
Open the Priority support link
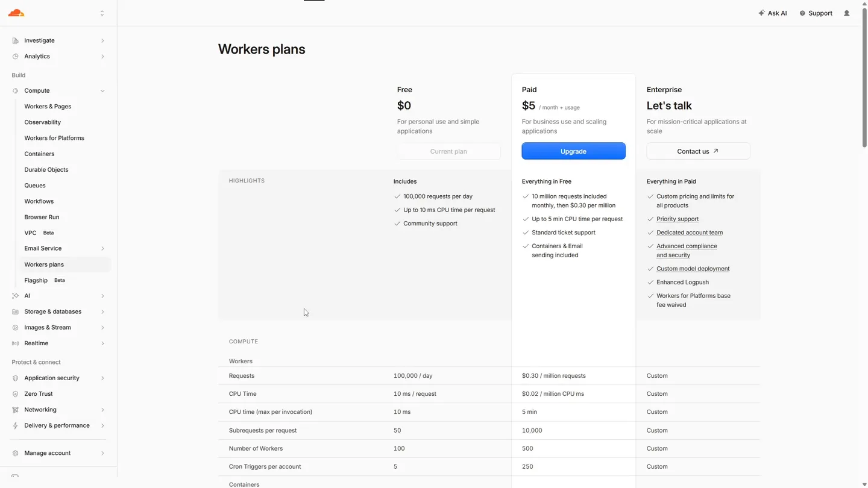pyautogui.click(x=678, y=219)
